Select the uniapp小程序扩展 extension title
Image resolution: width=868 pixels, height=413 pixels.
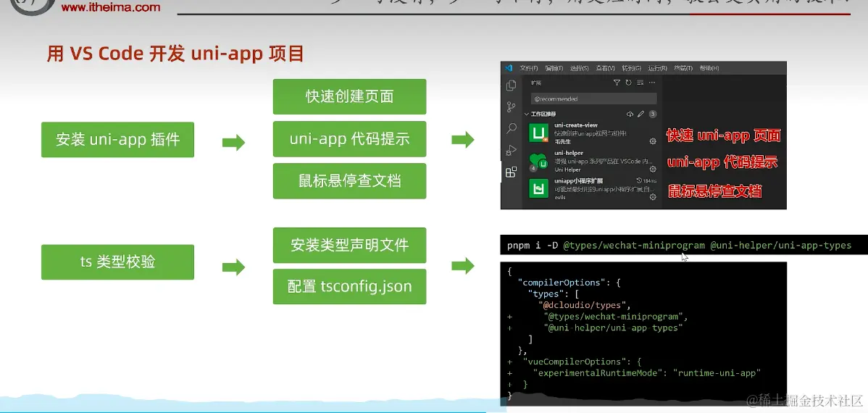(x=578, y=181)
